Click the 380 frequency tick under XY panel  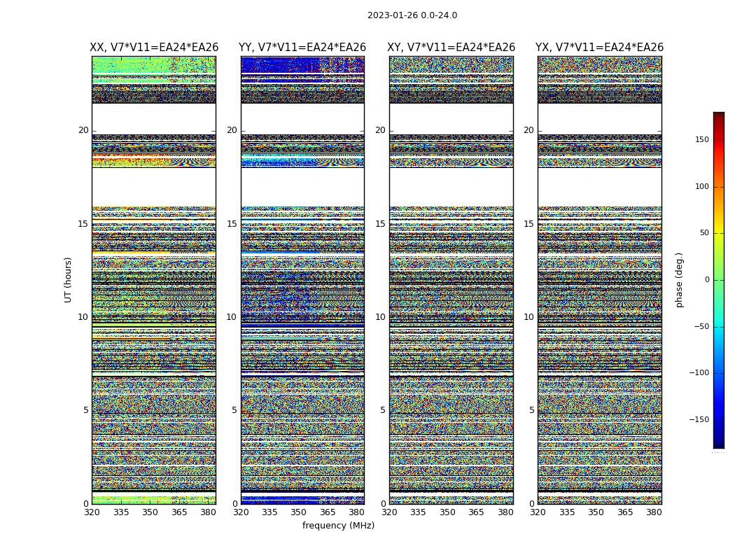click(505, 512)
